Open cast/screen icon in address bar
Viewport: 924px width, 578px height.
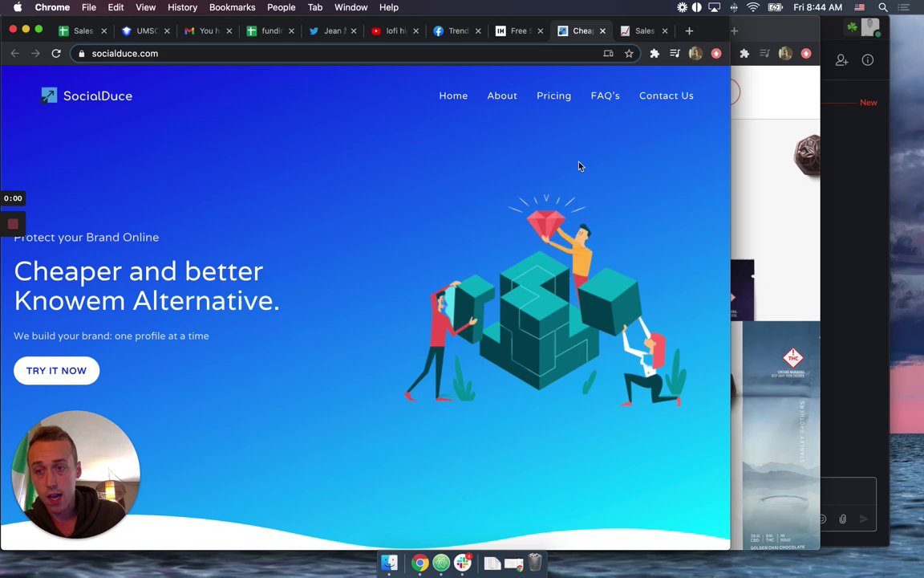coord(608,53)
